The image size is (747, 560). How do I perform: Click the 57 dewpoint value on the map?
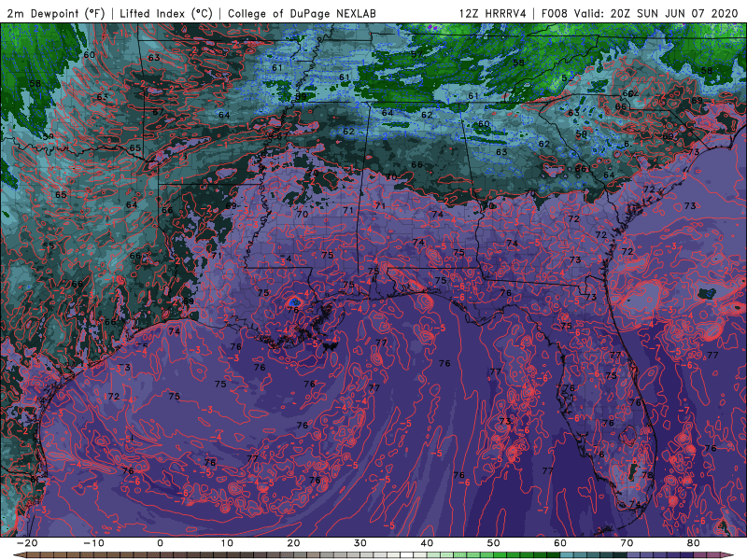point(416,54)
